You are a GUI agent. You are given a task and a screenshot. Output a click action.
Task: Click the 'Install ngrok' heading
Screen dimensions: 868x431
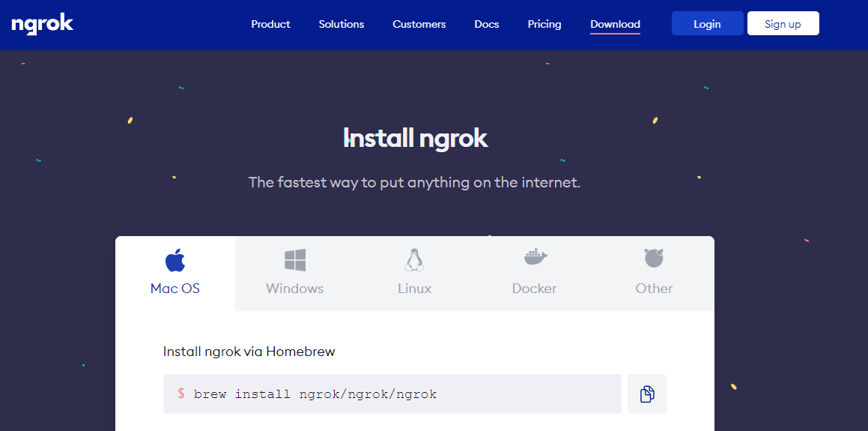[415, 138]
